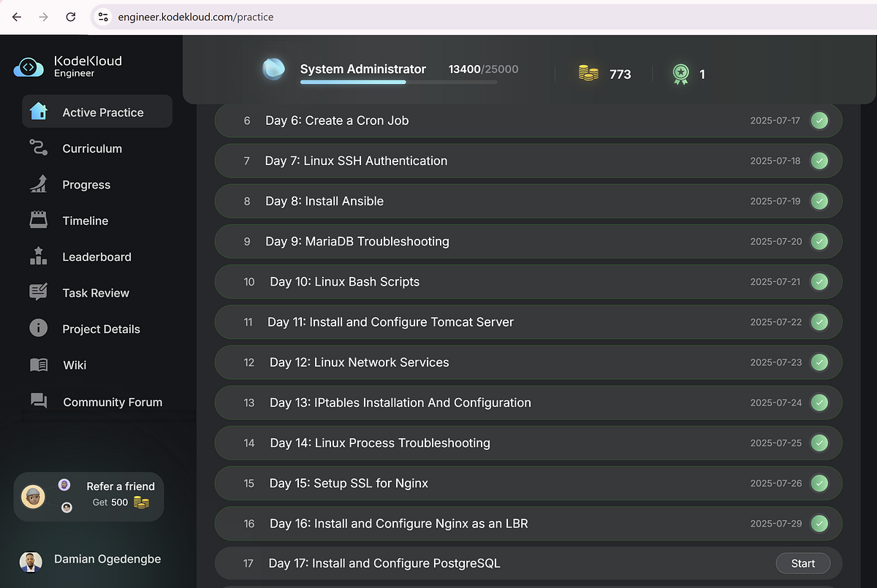Open Progress via its chart icon
Image resolution: width=877 pixels, height=588 pixels.
(38, 184)
